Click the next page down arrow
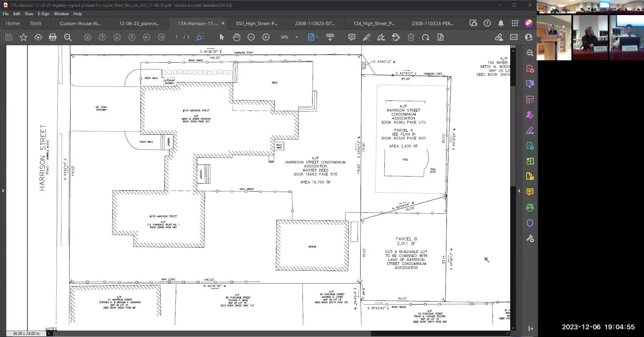Screen dimensions: 644x337 [117, 37]
